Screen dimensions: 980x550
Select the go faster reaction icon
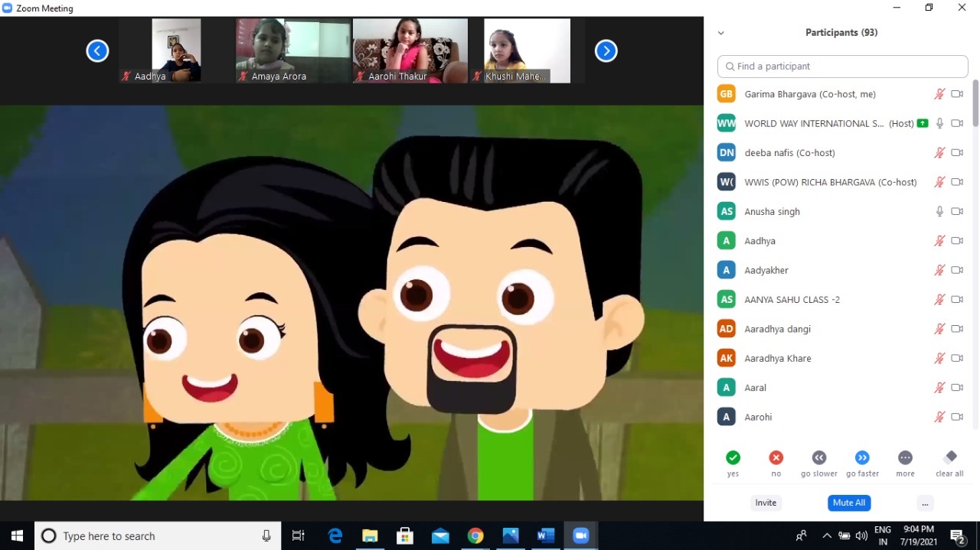862,457
